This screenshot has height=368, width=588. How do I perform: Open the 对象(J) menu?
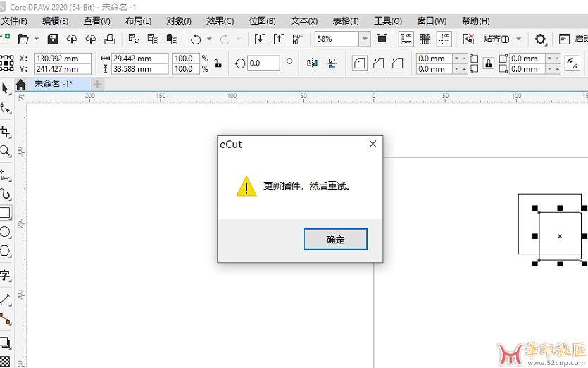(178, 21)
